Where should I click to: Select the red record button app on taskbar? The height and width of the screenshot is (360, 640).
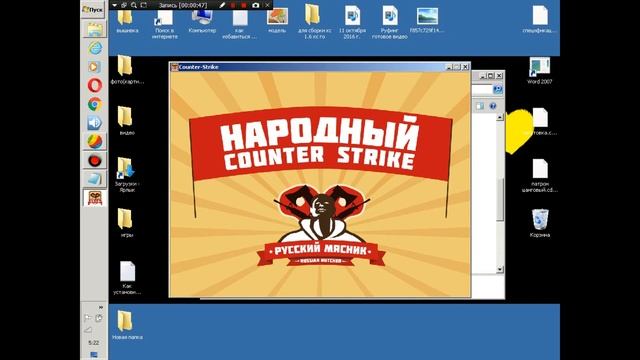coord(95,160)
